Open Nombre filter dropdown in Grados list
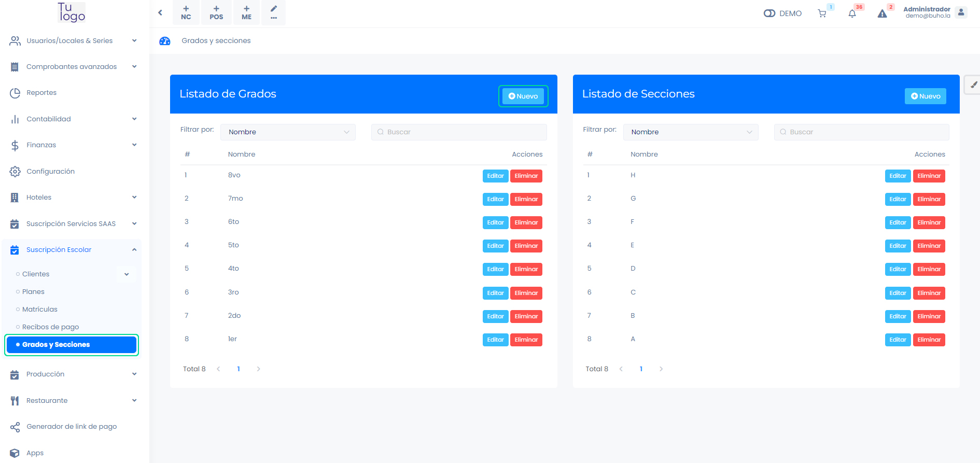This screenshot has width=980, height=463. click(x=288, y=132)
